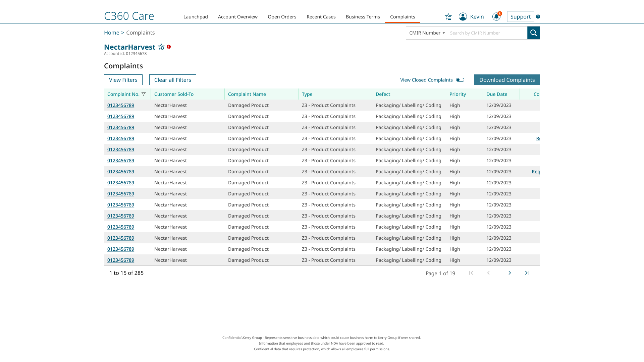Sort by the Priority column header
This screenshot has height=362, width=644.
458,94
